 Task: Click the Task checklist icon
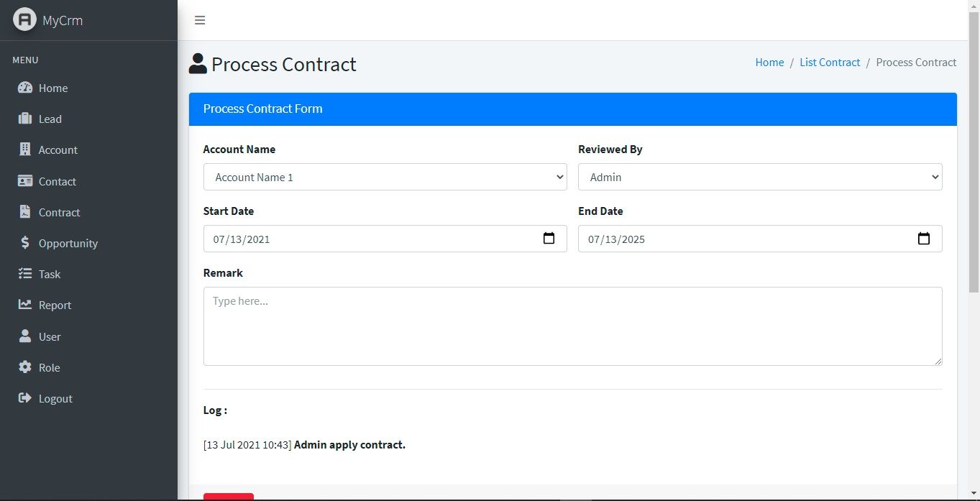coord(25,274)
